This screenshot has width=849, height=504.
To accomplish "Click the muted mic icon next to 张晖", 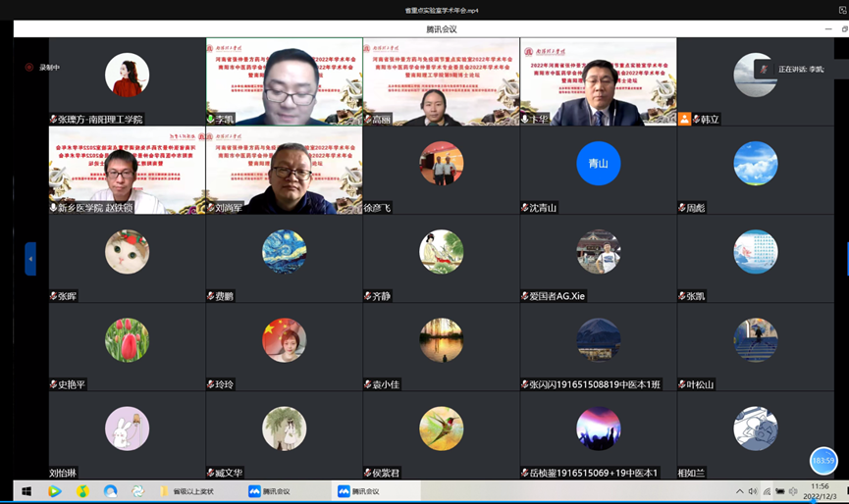I will tap(54, 296).
